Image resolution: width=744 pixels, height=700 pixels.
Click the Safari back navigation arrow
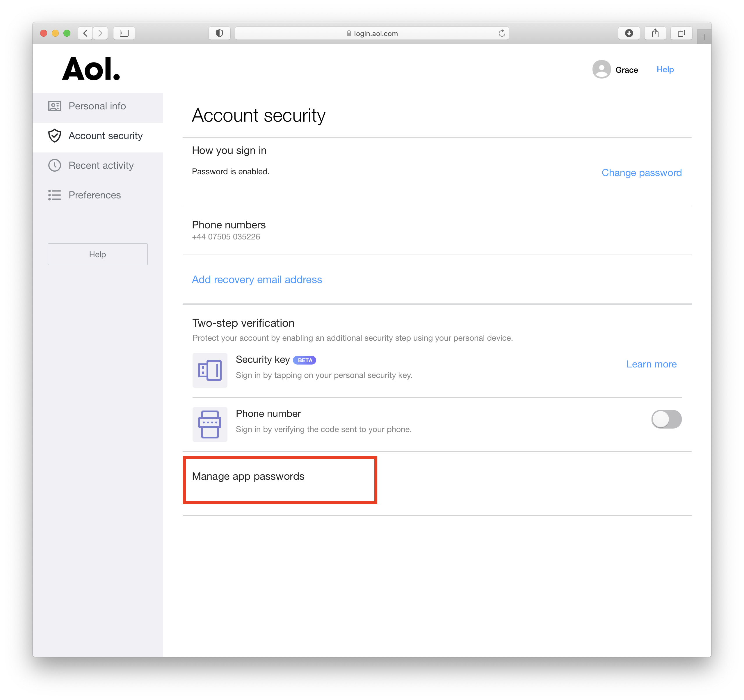85,33
